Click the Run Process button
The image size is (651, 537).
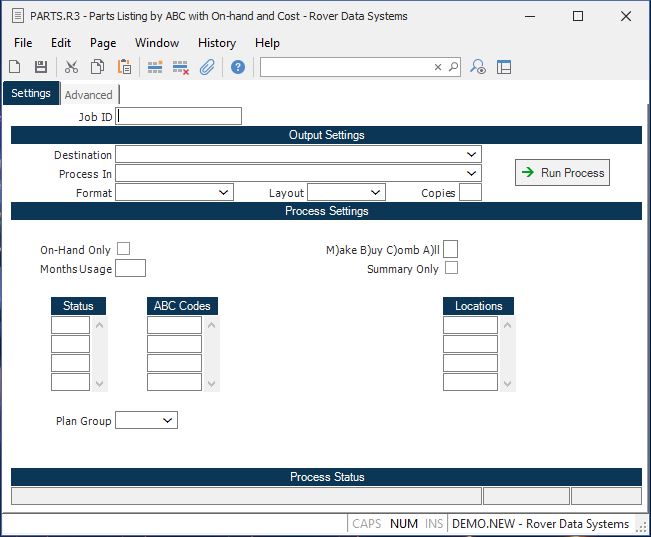562,173
